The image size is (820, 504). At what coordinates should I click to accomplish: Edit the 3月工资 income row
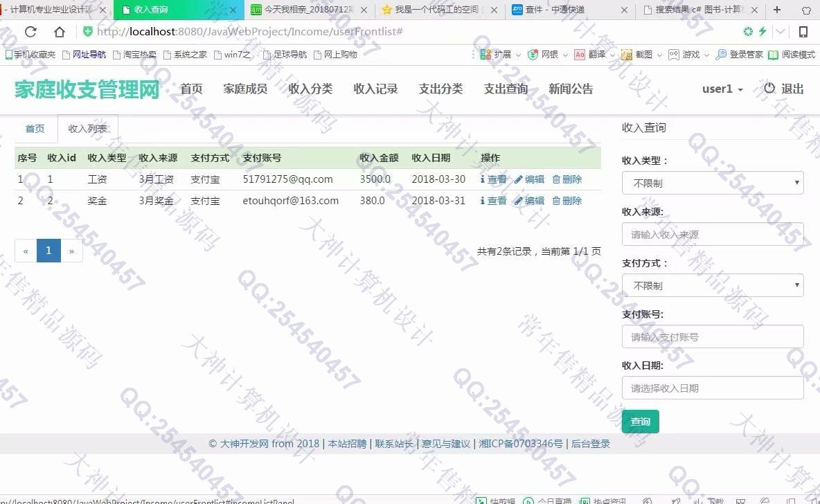529,179
